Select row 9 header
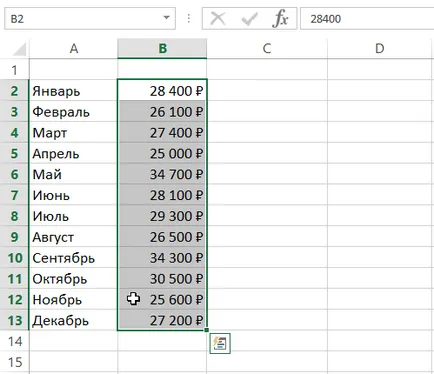Screen dimensions: 434x374 click(14, 237)
